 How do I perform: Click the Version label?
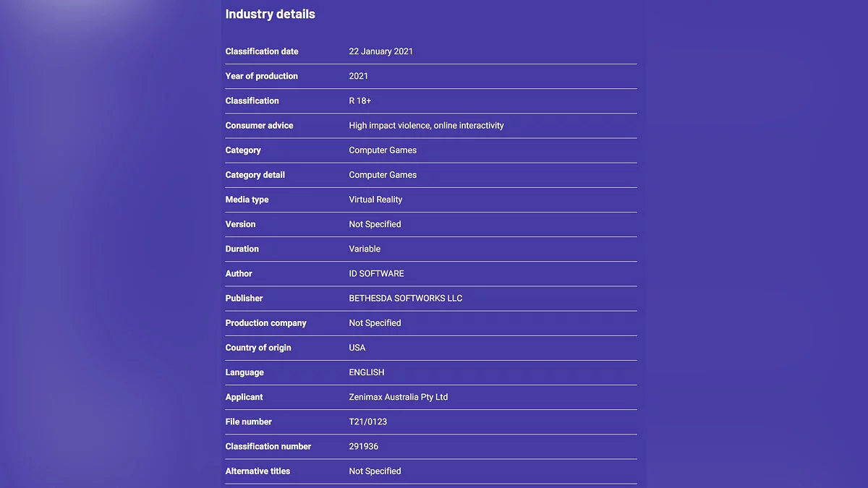pyautogui.click(x=240, y=224)
